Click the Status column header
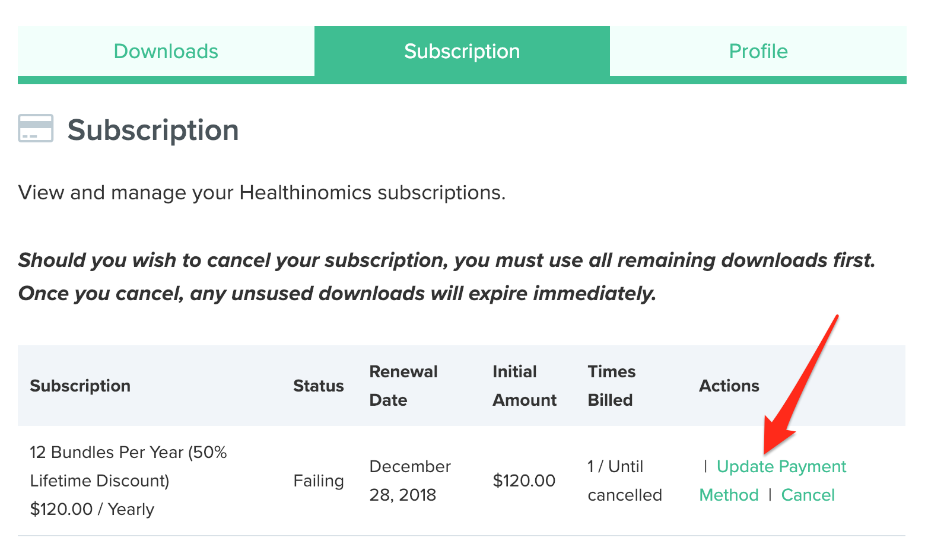The image size is (928, 560). click(x=318, y=386)
